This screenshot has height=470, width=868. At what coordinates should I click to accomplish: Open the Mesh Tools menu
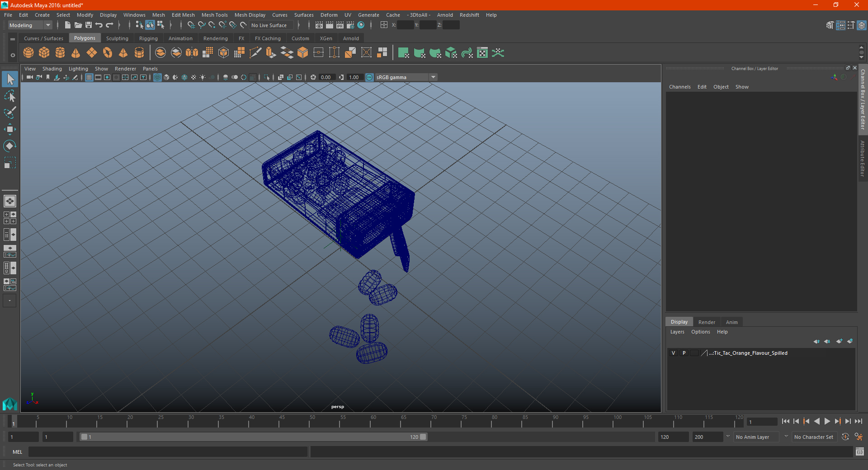pyautogui.click(x=215, y=15)
